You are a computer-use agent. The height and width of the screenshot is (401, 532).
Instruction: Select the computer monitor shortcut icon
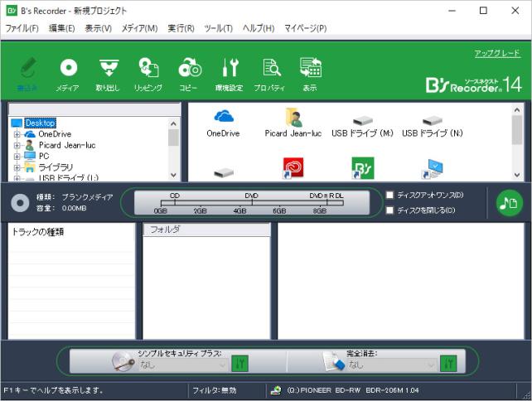[x=433, y=169]
